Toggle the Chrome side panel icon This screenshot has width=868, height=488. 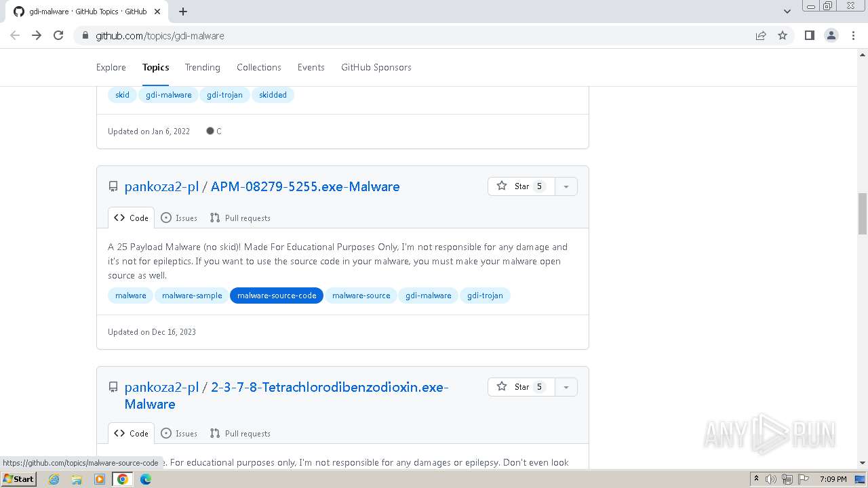(x=809, y=35)
